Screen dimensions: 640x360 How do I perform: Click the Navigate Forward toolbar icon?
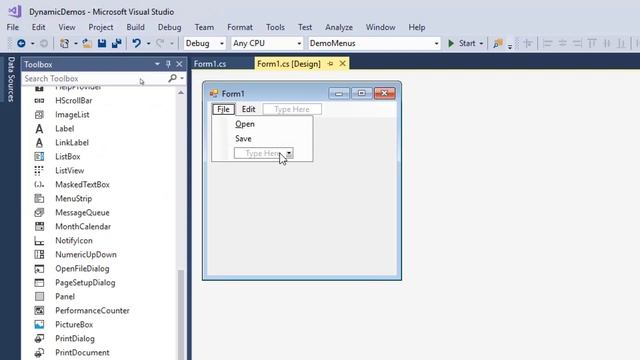pyautogui.click(x=44, y=43)
